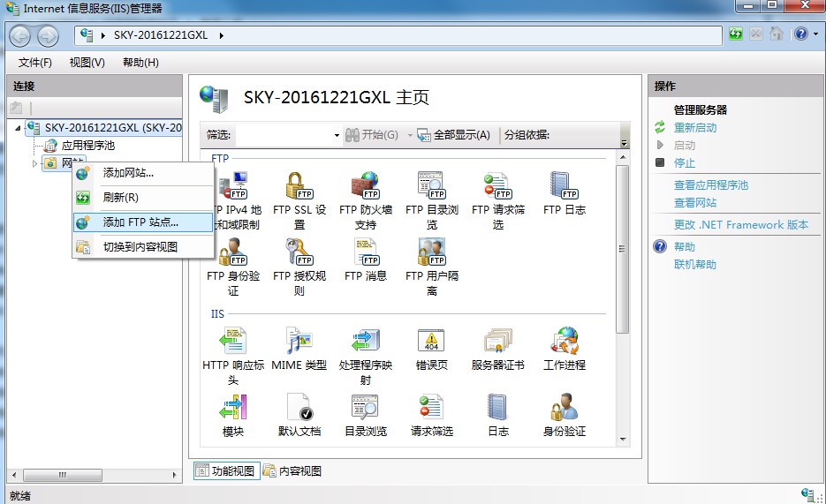Open dropdown arrow beside help icon

[x=816, y=34]
